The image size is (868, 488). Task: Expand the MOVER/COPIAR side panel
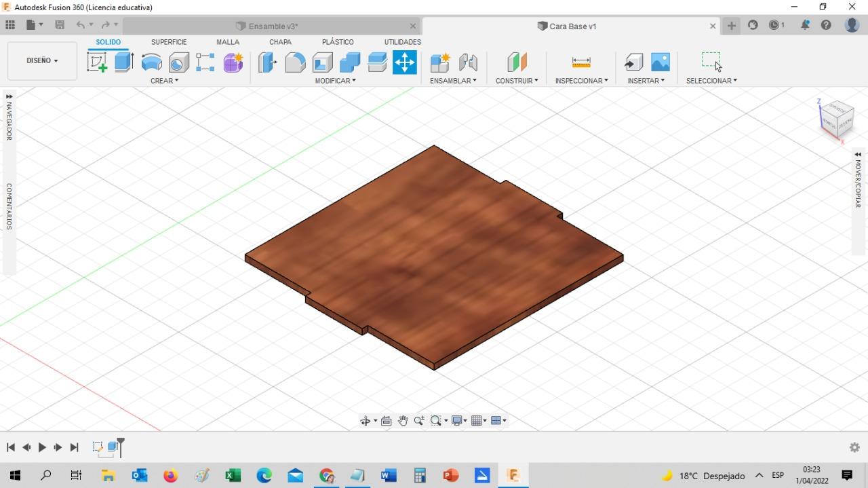coord(858,180)
